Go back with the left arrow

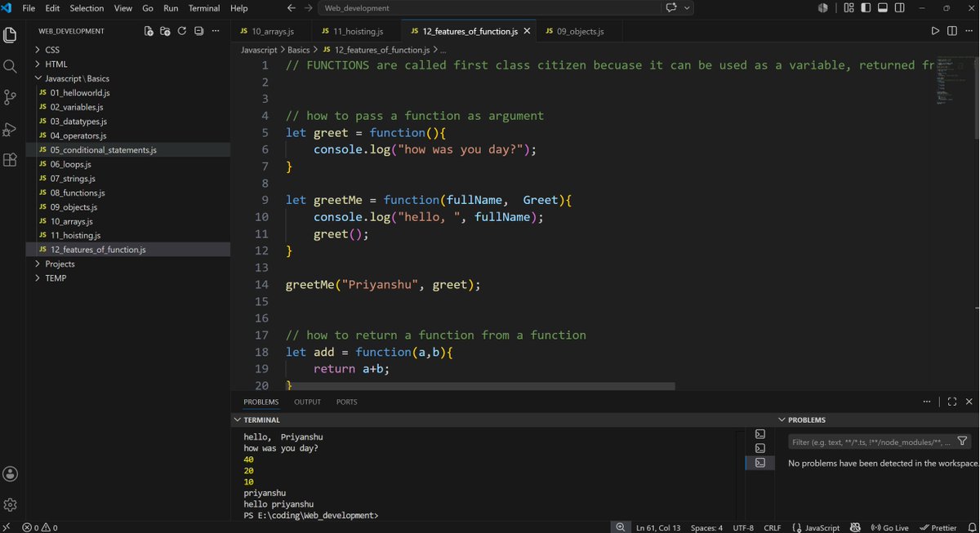[x=292, y=8]
